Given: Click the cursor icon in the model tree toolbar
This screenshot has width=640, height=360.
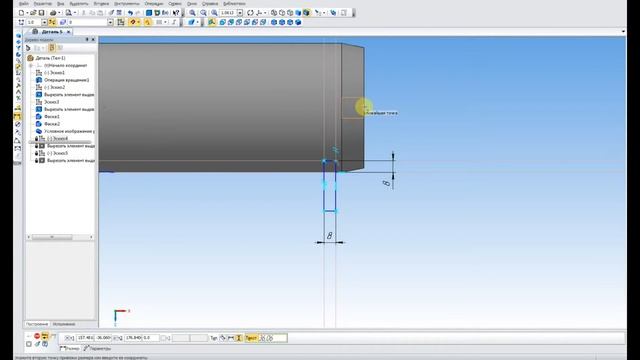Looking at the screenshot, I should pos(28,48).
